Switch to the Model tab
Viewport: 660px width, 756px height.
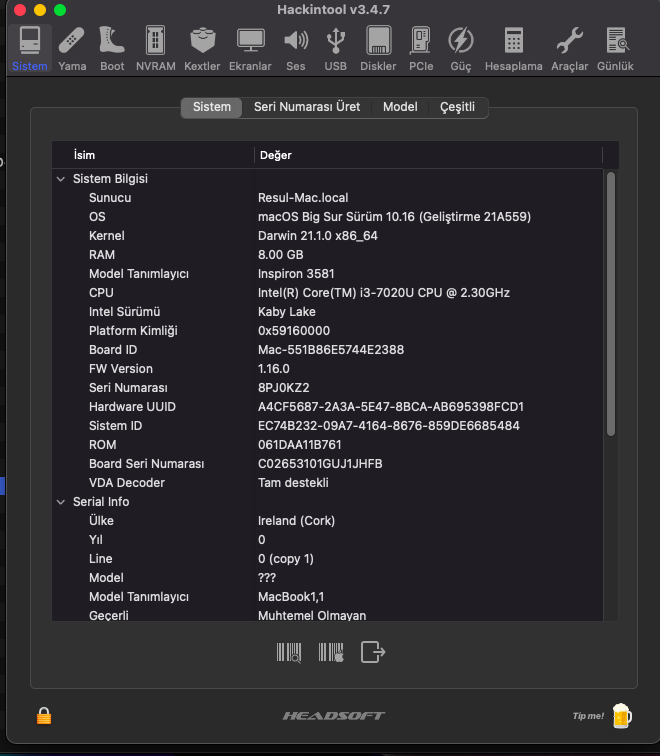click(x=400, y=107)
